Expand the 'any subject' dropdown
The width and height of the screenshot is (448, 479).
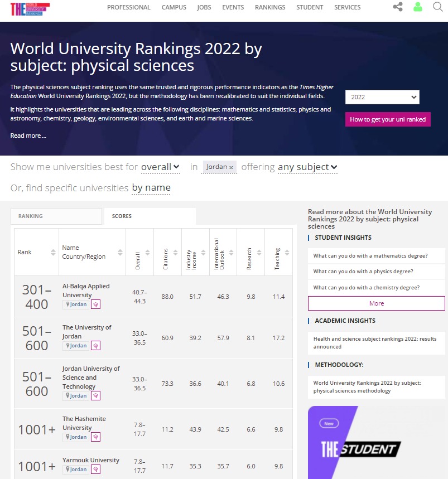point(307,167)
